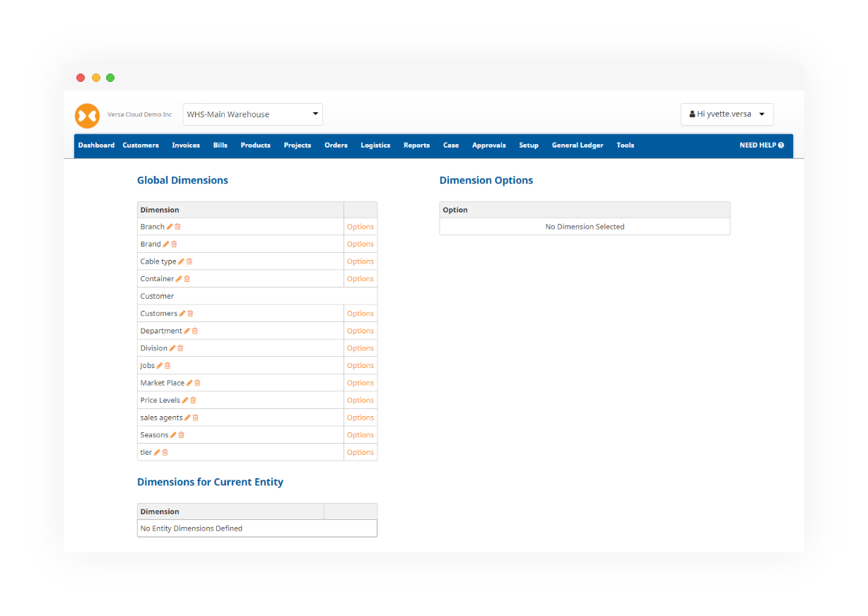Edit the Cable type dimension

coord(182,261)
